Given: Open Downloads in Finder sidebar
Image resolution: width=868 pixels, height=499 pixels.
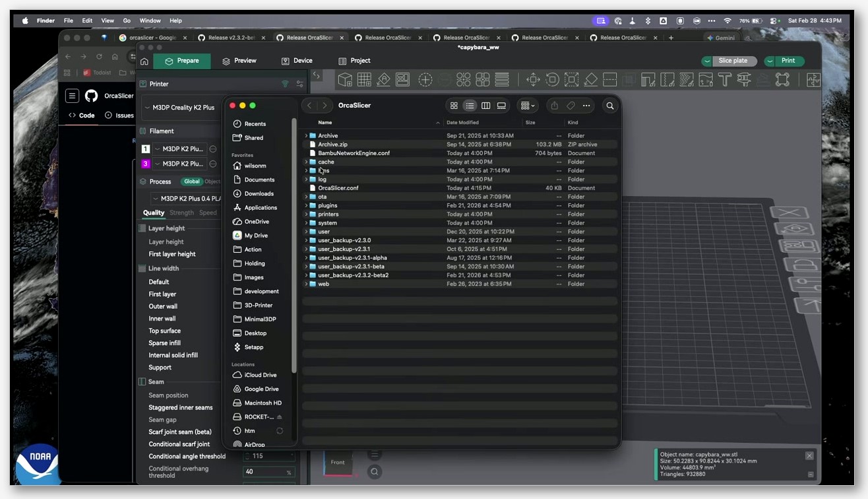Looking at the screenshot, I should [x=259, y=193].
